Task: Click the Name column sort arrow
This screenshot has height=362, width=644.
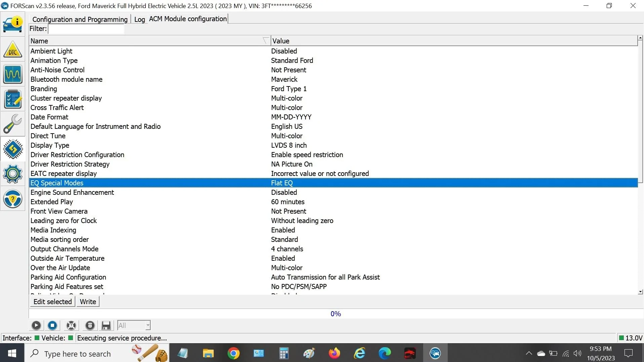Action: pyautogui.click(x=266, y=41)
